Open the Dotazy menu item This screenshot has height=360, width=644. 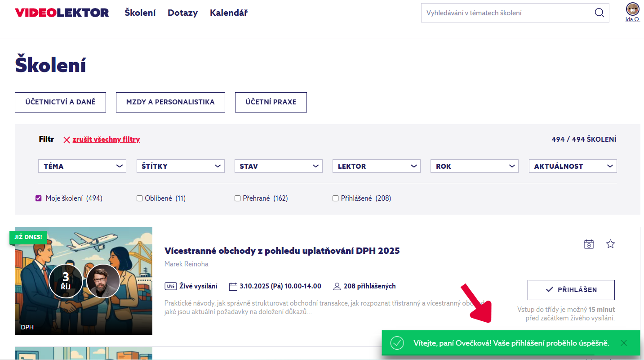point(182,13)
